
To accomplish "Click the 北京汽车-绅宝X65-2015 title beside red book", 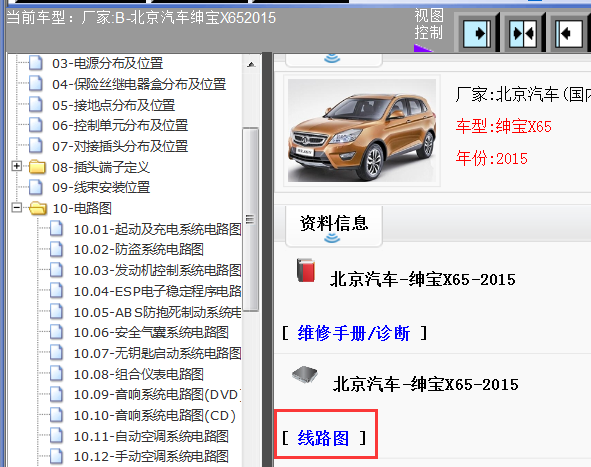I will click(423, 280).
